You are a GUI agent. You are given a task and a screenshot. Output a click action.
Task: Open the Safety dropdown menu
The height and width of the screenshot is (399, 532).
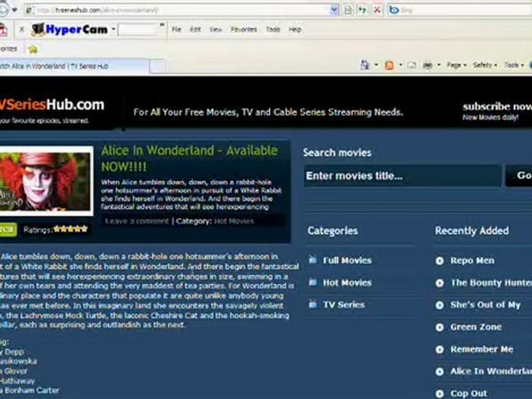pyautogui.click(x=485, y=65)
